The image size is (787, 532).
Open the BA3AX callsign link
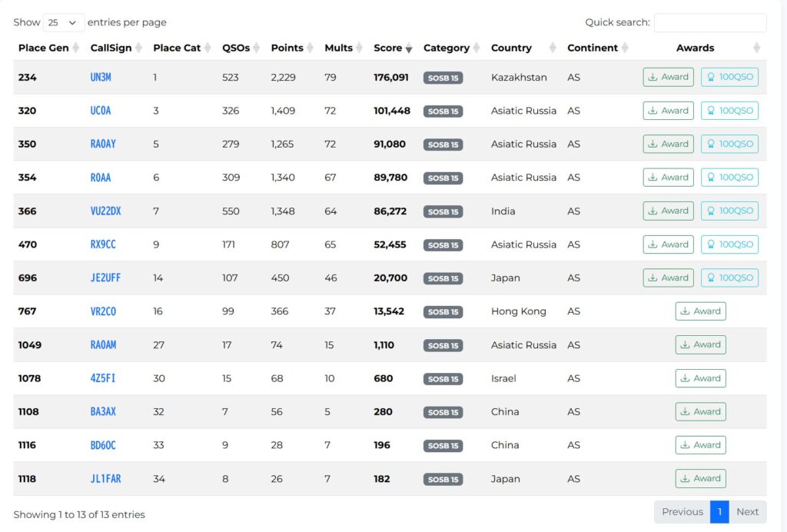[103, 411]
